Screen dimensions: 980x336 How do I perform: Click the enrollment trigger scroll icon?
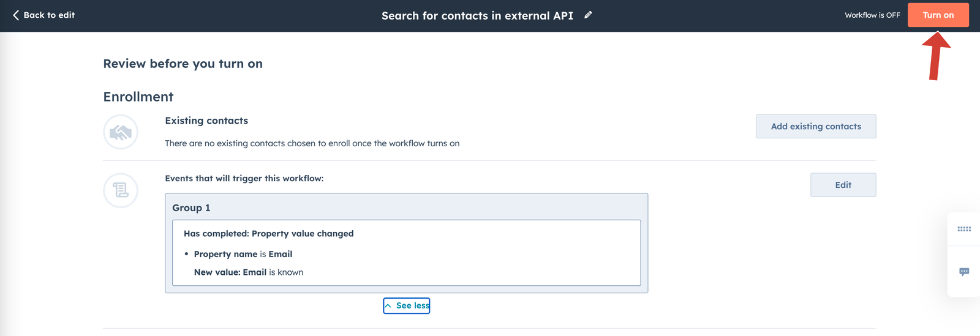121,190
